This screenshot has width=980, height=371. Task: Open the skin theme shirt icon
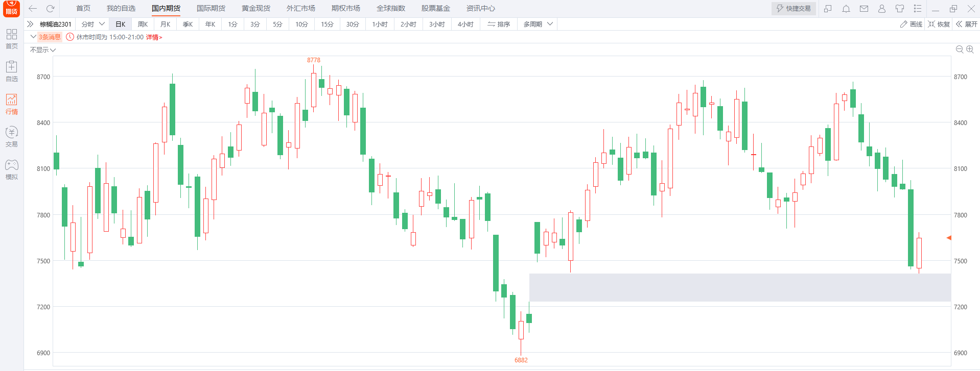coord(900,9)
